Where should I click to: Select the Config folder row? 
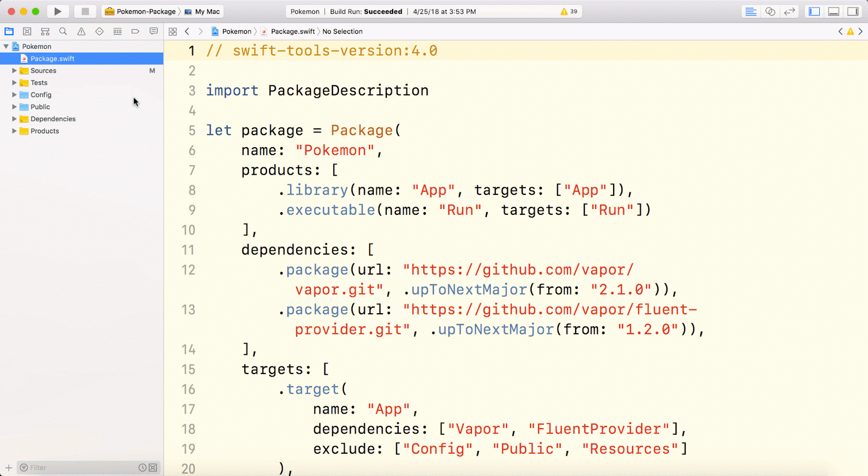point(81,94)
